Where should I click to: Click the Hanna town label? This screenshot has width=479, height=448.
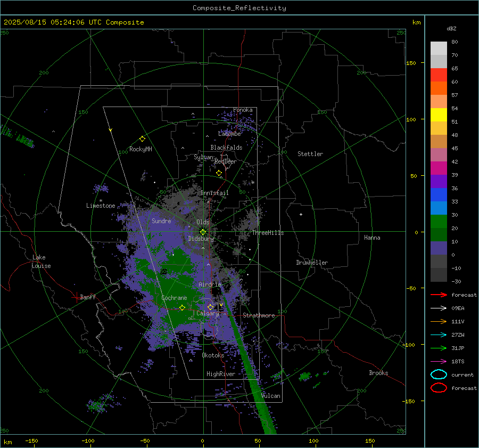(x=372, y=238)
